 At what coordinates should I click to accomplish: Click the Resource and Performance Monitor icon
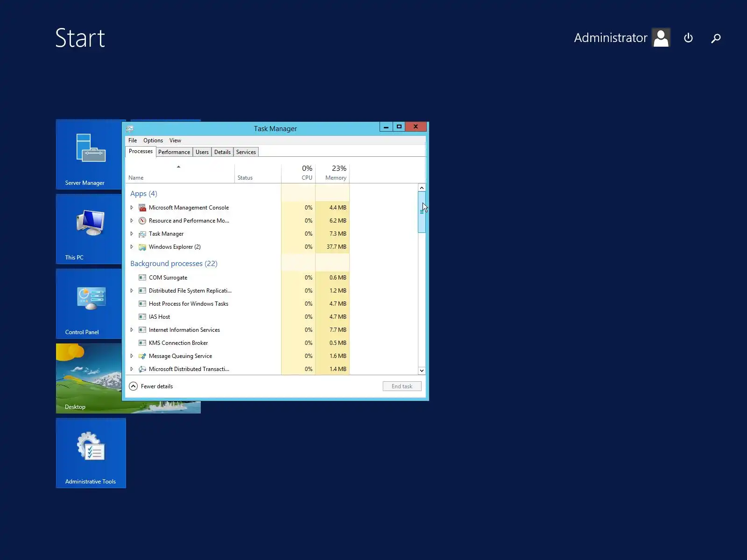142,221
